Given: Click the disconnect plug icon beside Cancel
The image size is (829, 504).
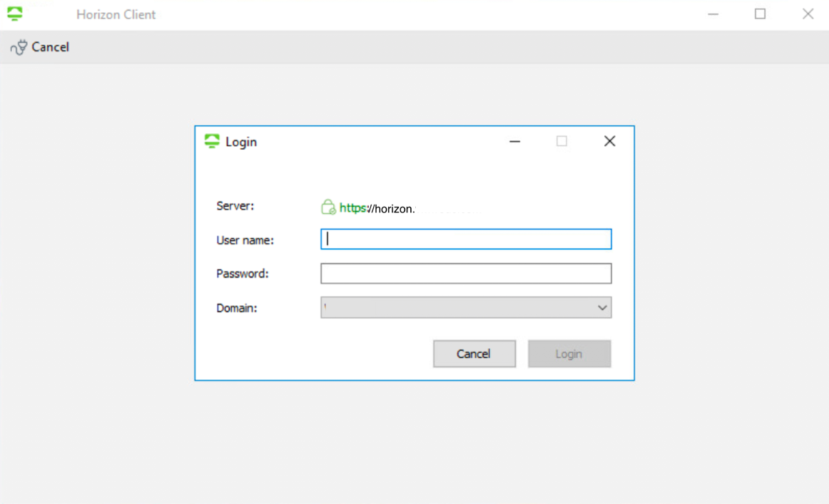Looking at the screenshot, I should coord(17,46).
